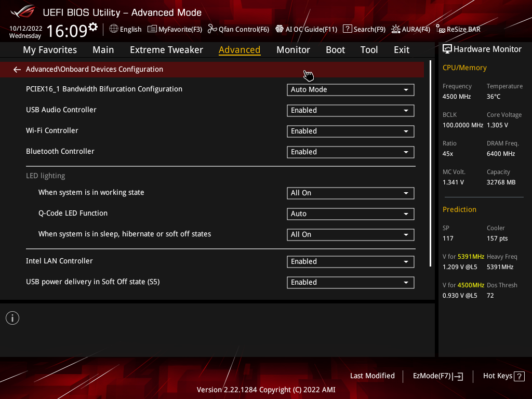Open PCIEX16_1 Bandwidth Bifurcation dropdown

tap(351, 89)
